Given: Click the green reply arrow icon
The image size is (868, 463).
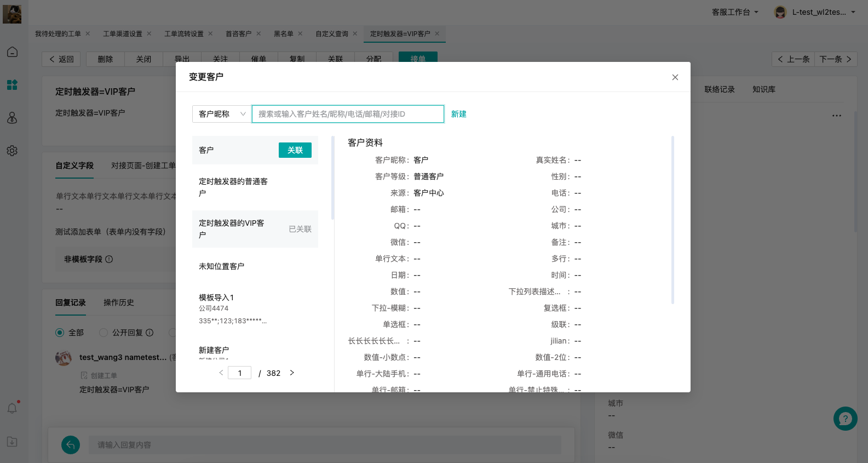Looking at the screenshot, I should [71, 445].
